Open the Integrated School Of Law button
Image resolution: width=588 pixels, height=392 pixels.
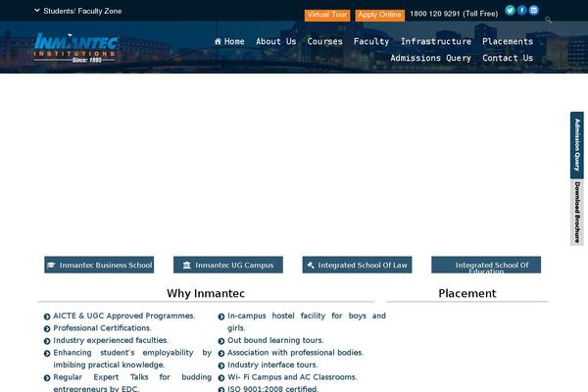pos(357,265)
